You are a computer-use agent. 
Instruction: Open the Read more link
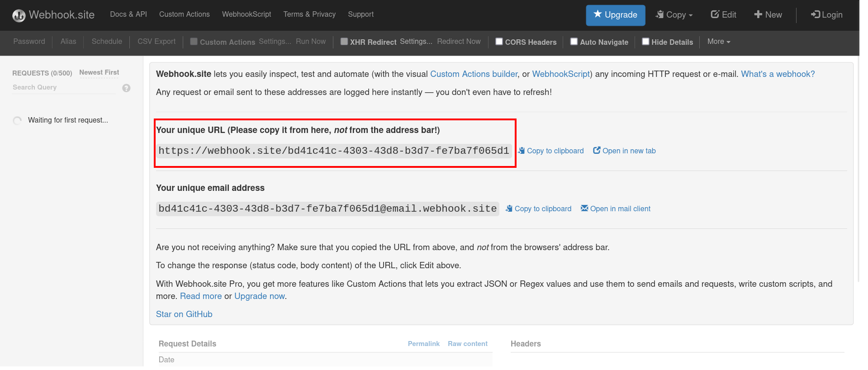[x=201, y=296]
